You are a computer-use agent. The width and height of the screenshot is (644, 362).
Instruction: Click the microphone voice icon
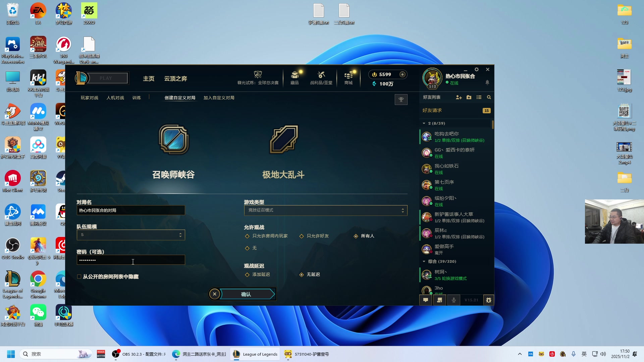(x=453, y=300)
